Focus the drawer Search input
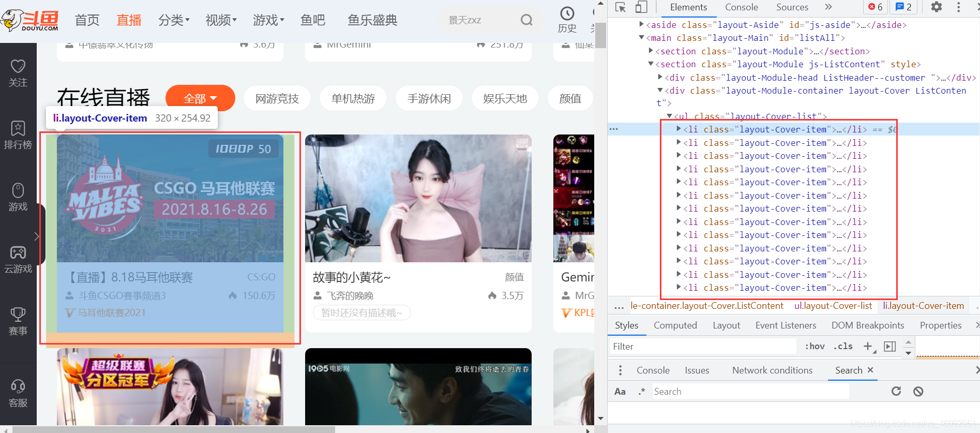The image size is (980, 433). [750, 392]
